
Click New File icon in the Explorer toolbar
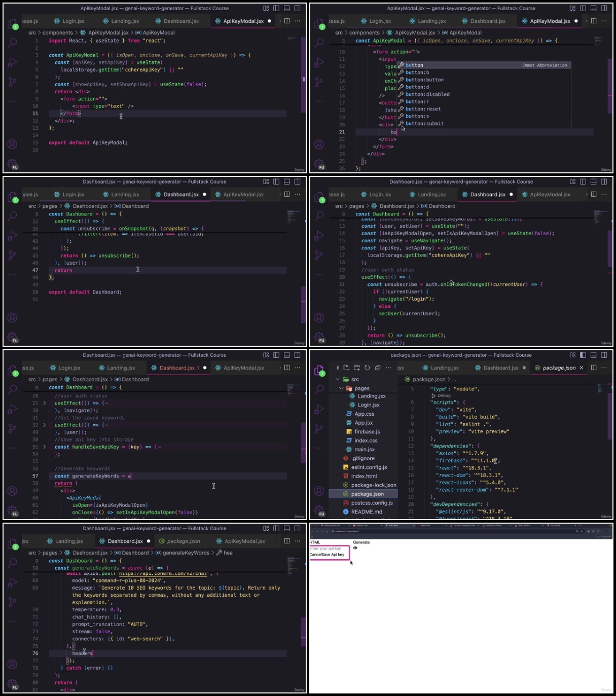point(346,368)
